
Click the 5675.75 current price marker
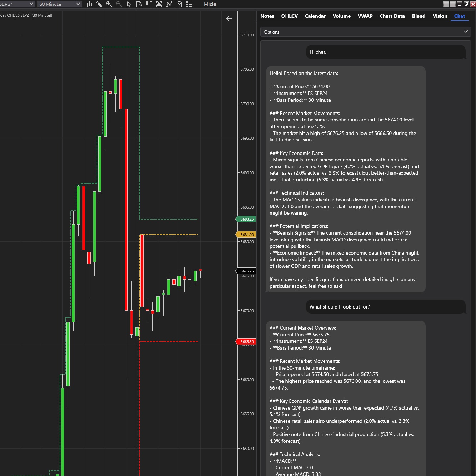(246, 271)
